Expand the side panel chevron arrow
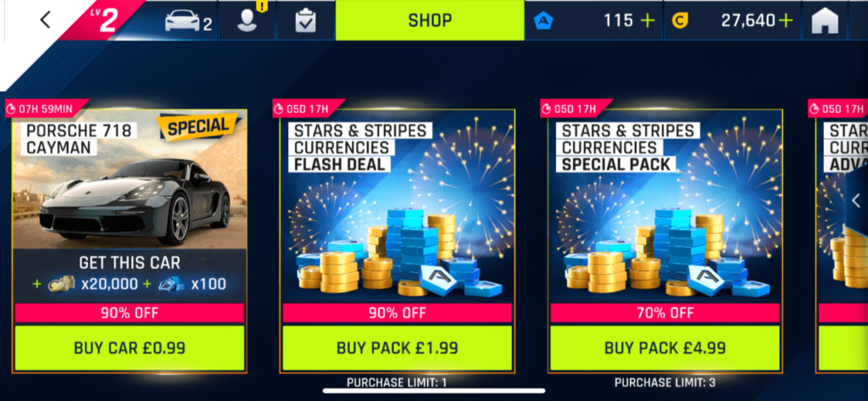Viewport: 868px width, 401px height. tap(856, 200)
